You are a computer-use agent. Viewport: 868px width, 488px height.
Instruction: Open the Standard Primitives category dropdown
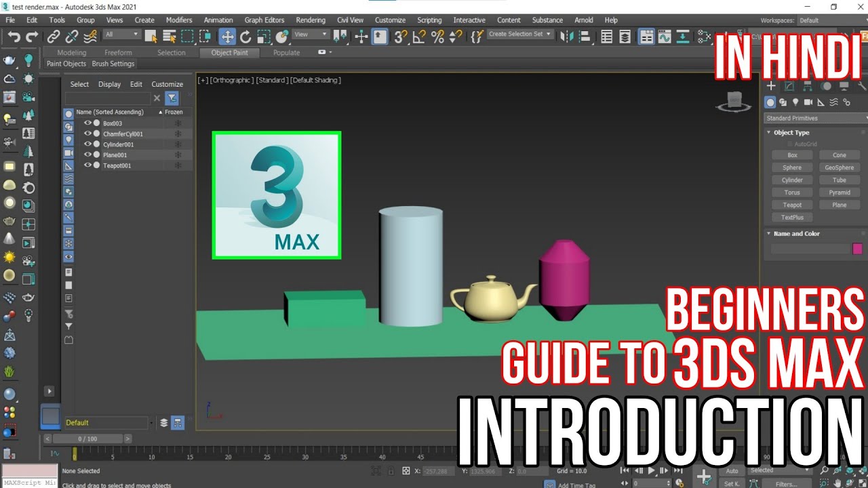tap(816, 118)
